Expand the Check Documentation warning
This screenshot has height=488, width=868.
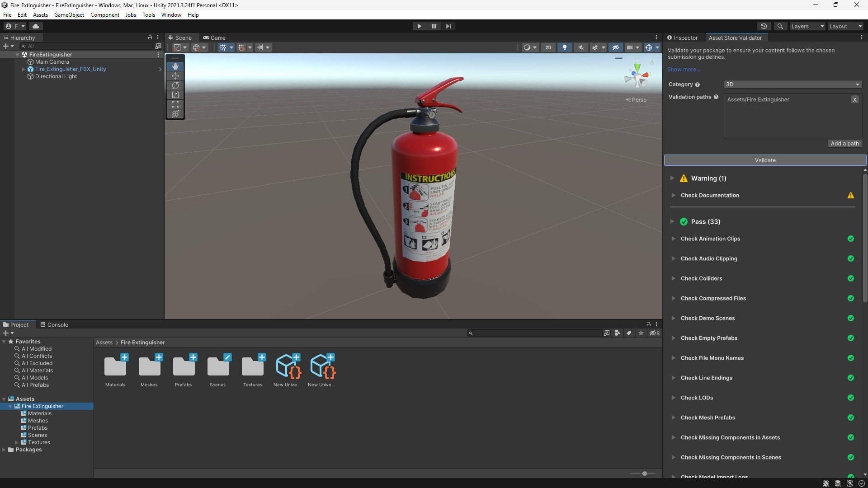coord(673,195)
